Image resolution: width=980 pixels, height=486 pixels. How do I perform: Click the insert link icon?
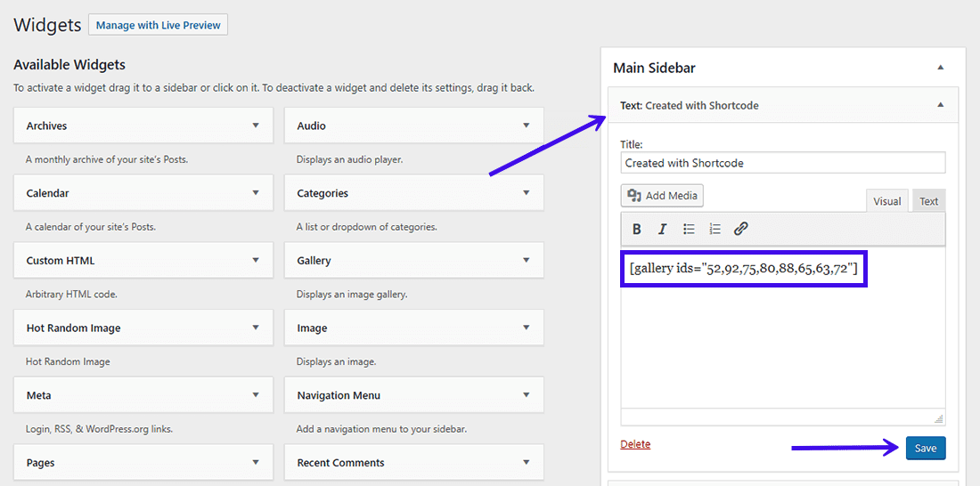tap(740, 229)
